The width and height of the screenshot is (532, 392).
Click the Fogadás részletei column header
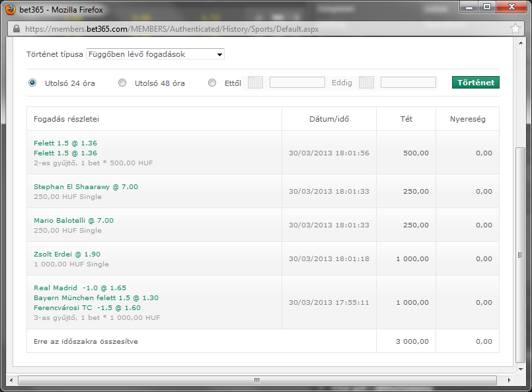click(x=66, y=119)
